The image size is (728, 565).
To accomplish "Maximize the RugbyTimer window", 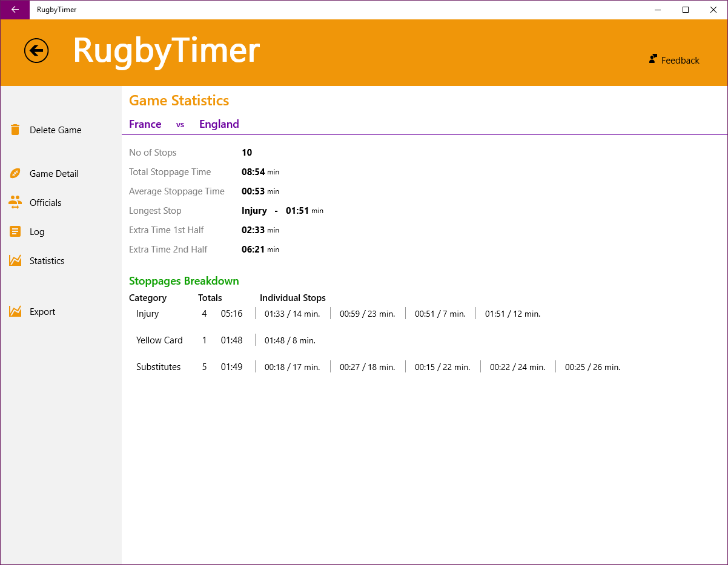I will (x=686, y=10).
